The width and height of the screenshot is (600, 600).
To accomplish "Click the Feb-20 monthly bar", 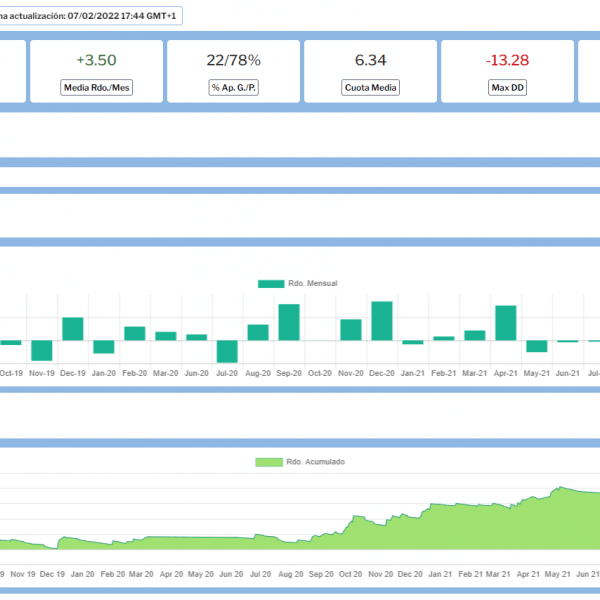I will point(135,333).
